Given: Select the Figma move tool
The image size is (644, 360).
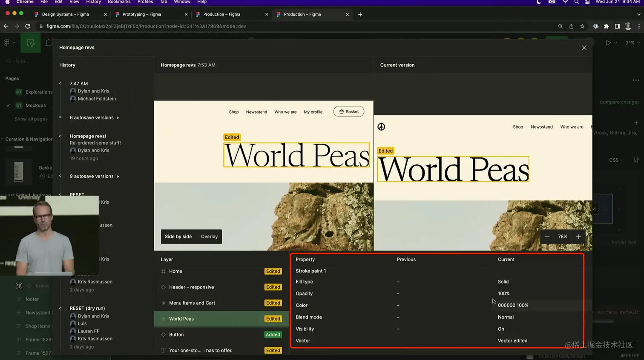Looking at the screenshot, I should [31, 43].
